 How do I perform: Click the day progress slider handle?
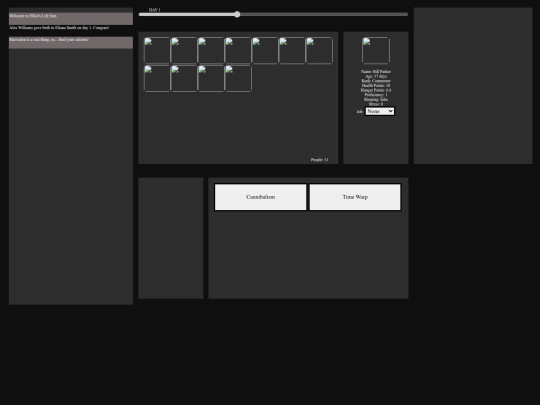[x=237, y=14]
